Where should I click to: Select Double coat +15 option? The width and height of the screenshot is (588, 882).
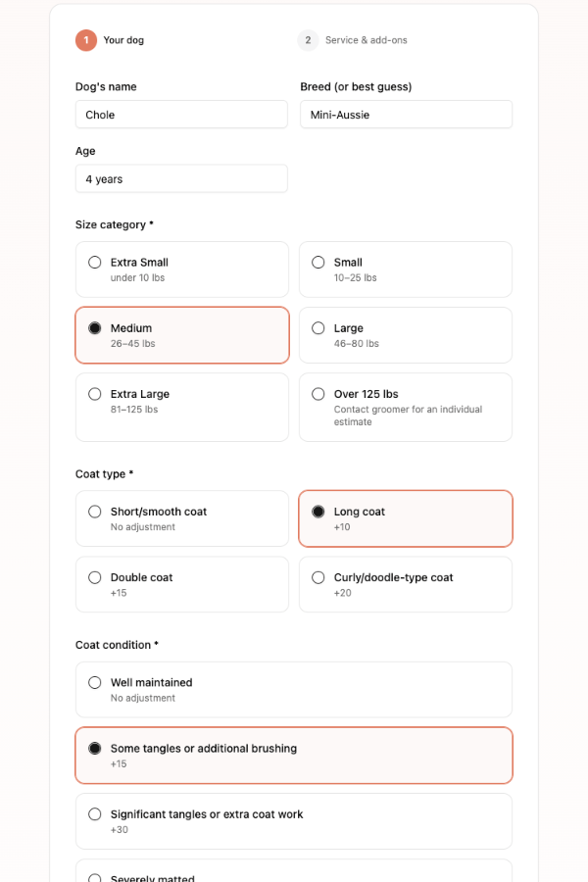pos(181,584)
